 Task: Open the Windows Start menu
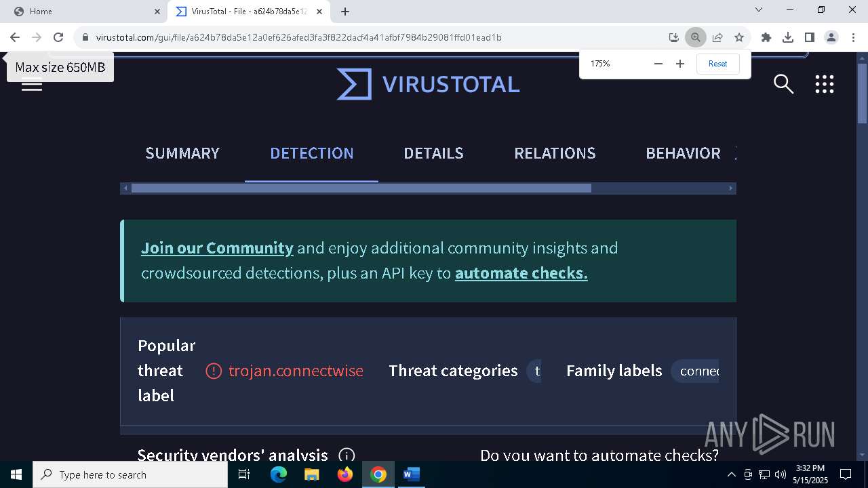pyautogui.click(x=16, y=474)
